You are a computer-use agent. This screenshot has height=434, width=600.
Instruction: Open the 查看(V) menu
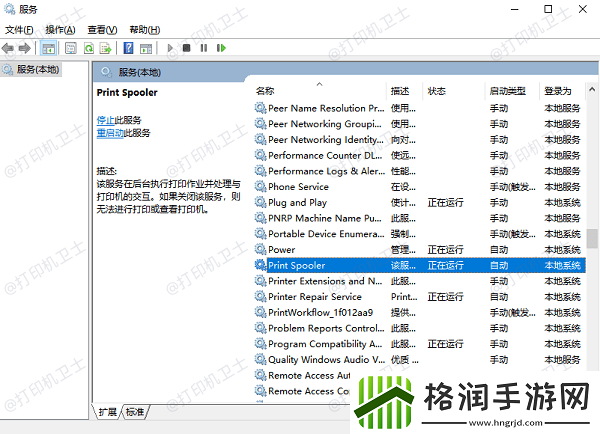coord(102,29)
